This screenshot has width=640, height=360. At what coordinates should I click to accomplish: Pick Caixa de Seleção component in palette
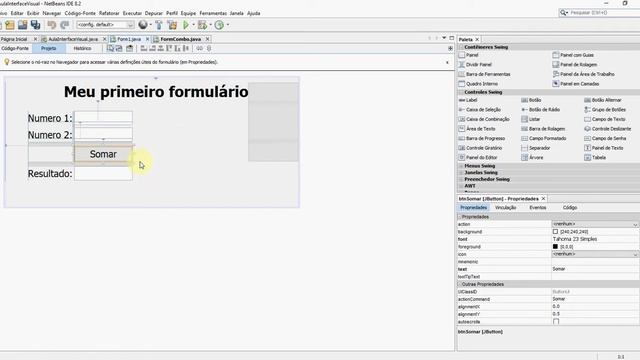pyautogui.click(x=480, y=110)
